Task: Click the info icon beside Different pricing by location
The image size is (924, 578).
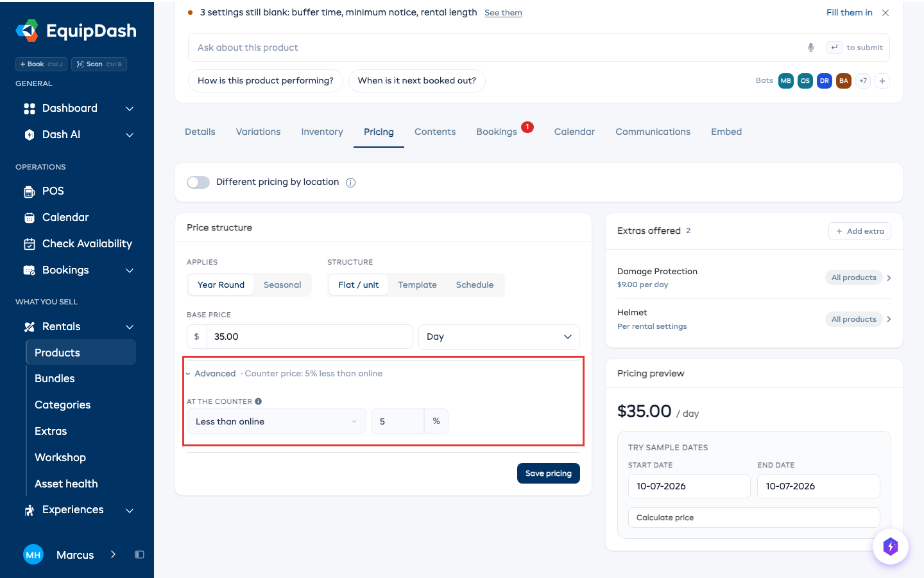Action: click(x=350, y=182)
